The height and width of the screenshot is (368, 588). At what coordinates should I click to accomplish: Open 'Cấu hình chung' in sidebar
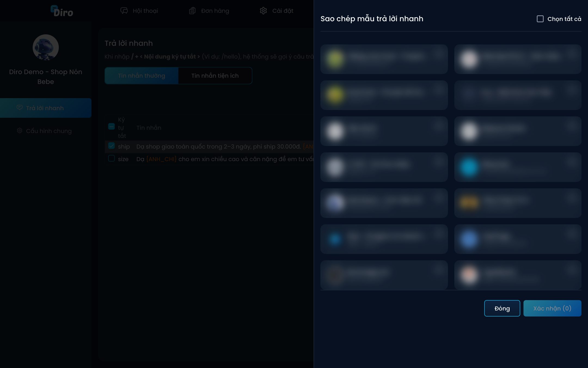(x=46, y=131)
